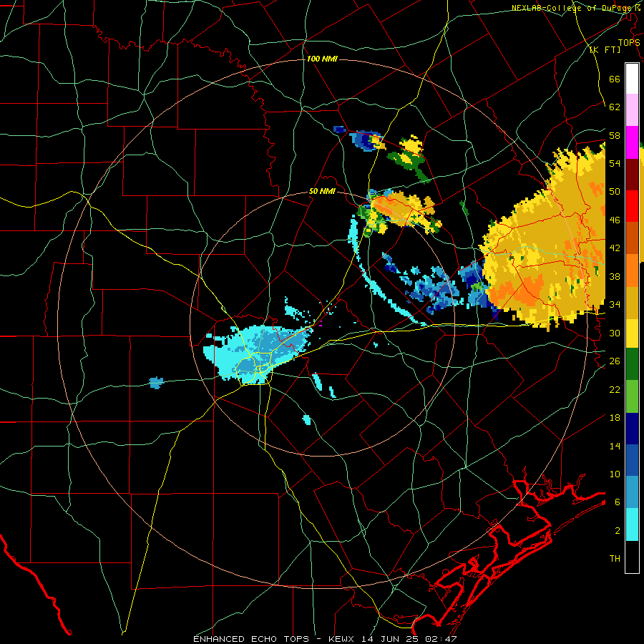Screen dimensions: 644x644
Task: Click the light pink 62 kft legend swatch
Action: [x=632, y=110]
